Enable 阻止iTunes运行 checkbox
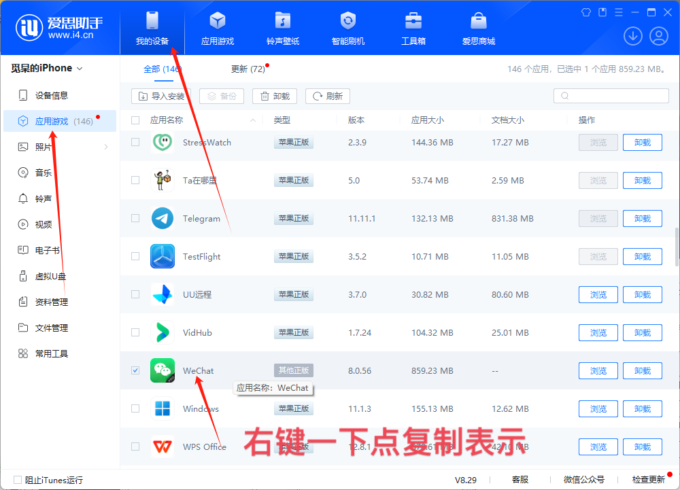The width and height of the screenshot is (680, 490). 18,480
